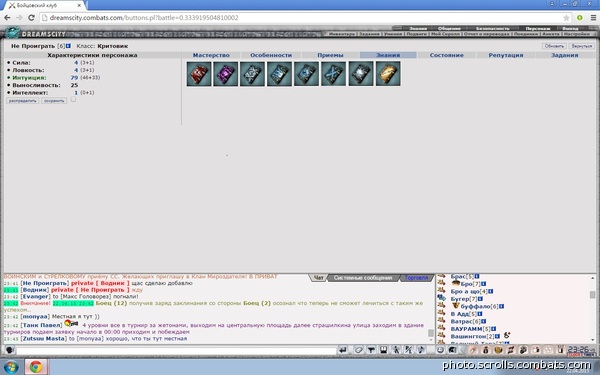Click the info icon next to ВАУРАММ[5]
The image size is (600, 375).
(x=494, y=329)
